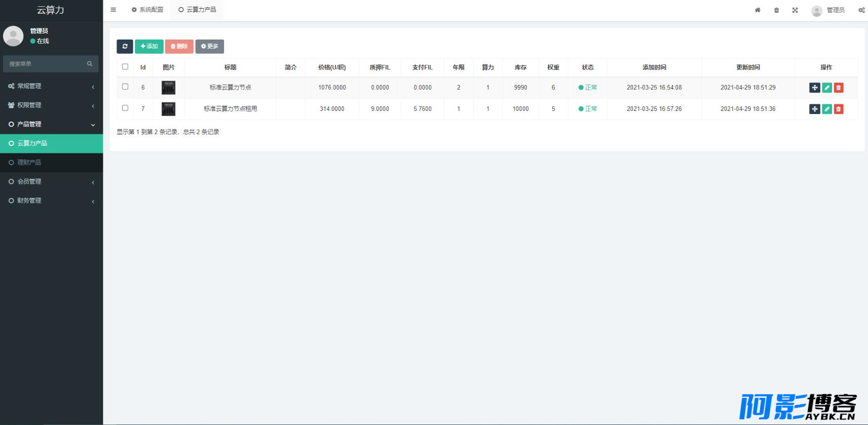The height and width of the screenshot is (425, 868).
Task: Click price cell 1076.0000
Action: 332,88
